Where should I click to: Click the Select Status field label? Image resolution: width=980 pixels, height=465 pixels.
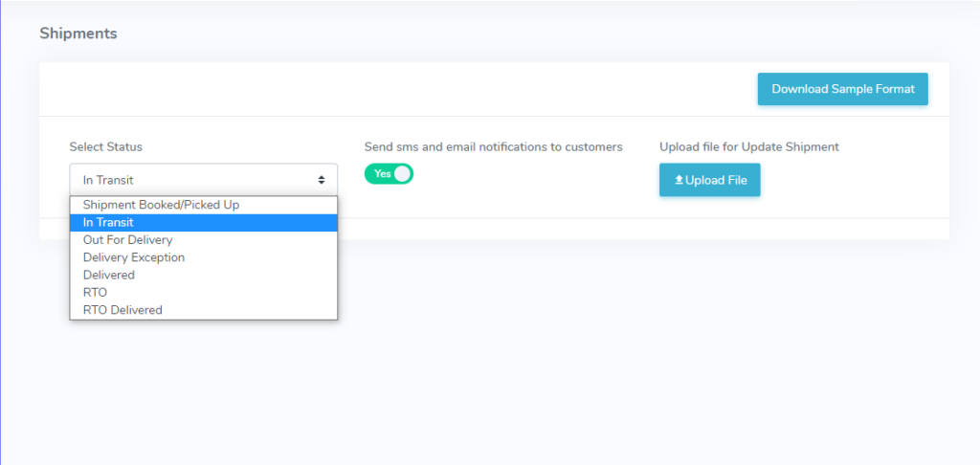click(x=105, y=147)
